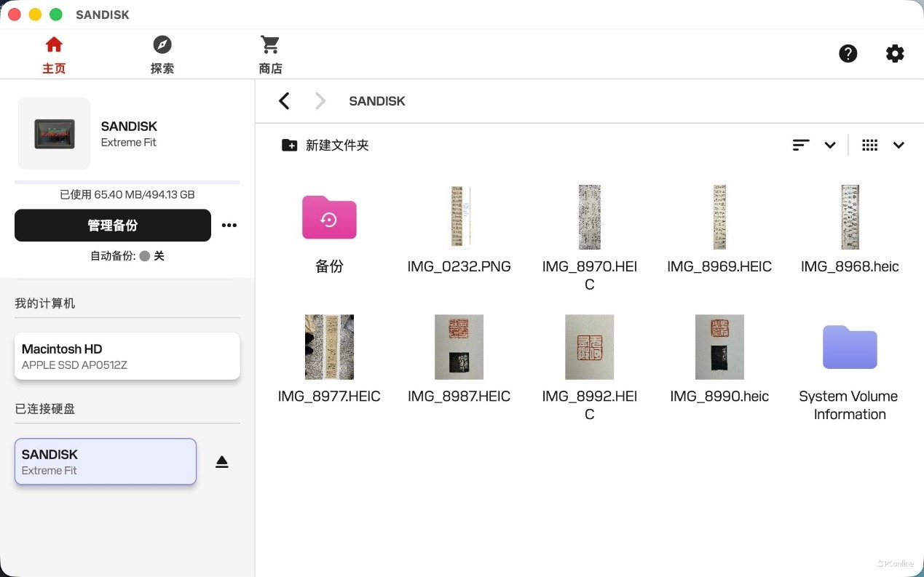Click the IMG_8969.HEIC file name
The height and width of the screenshot is (577, 924).
[719, 266]
